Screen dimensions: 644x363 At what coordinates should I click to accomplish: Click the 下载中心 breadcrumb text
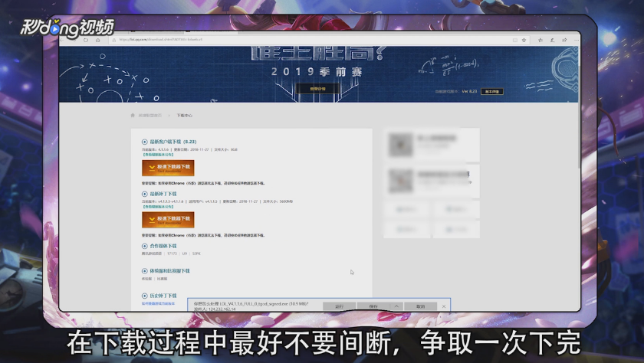pyautogui.click(x=185, y=116)
